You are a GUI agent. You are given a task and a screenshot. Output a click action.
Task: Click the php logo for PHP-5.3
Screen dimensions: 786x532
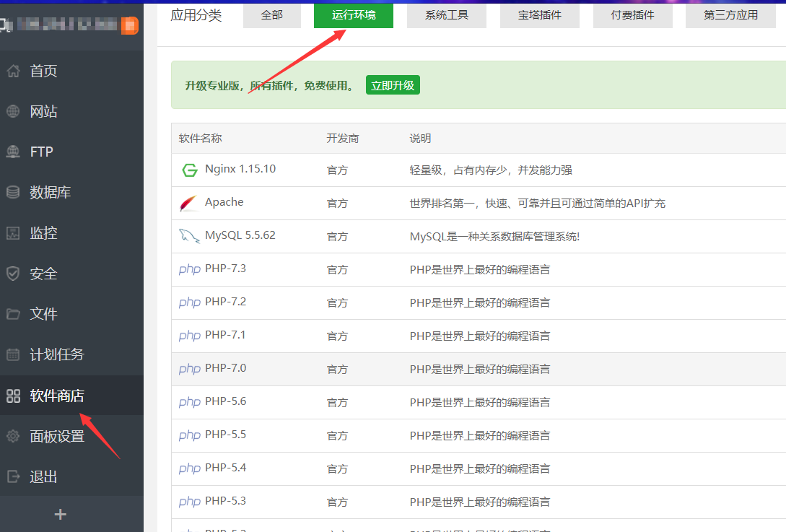[190, 501]
